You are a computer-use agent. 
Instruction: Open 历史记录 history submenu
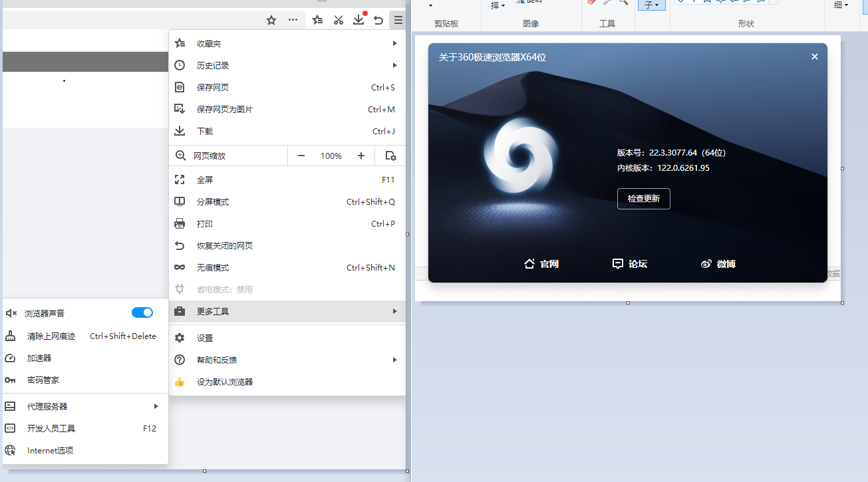pyautogui.click(x=287, y=65)
